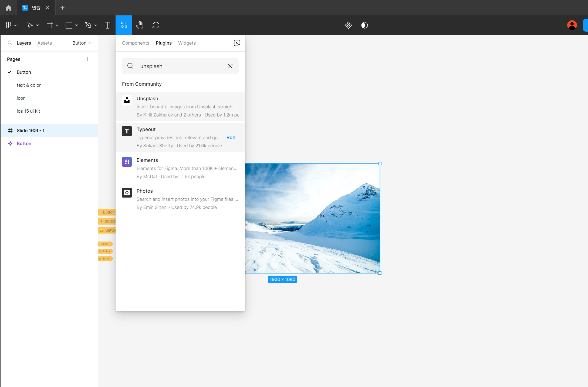Screen dimensions: 588x387
Task: Collapse the Button pages list
Action: 82,43
